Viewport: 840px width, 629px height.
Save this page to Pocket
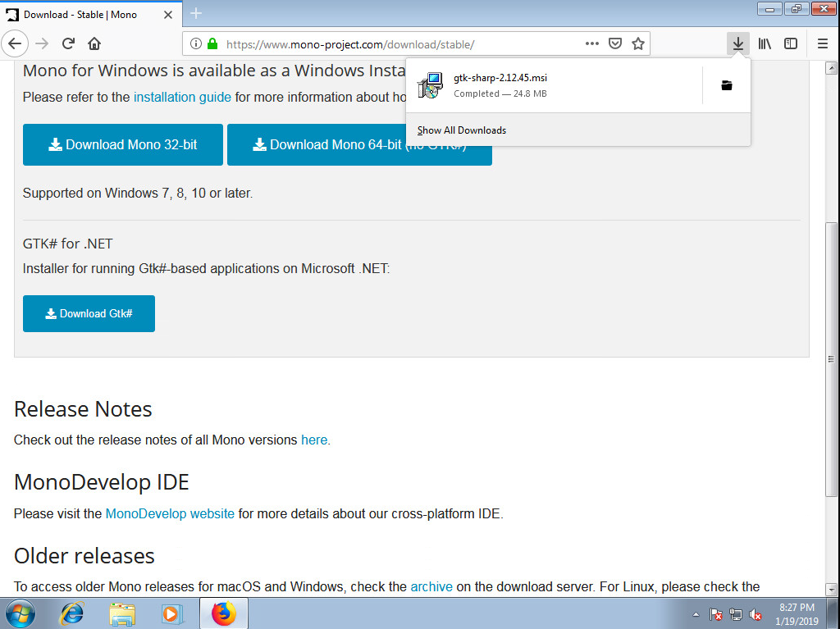click(x=615, y=44)
